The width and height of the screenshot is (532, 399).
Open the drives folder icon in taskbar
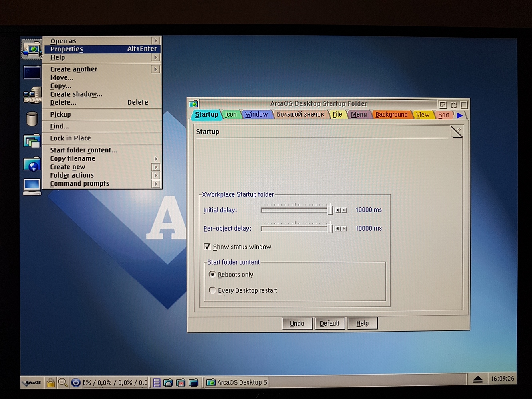click(x=168, y=383)
